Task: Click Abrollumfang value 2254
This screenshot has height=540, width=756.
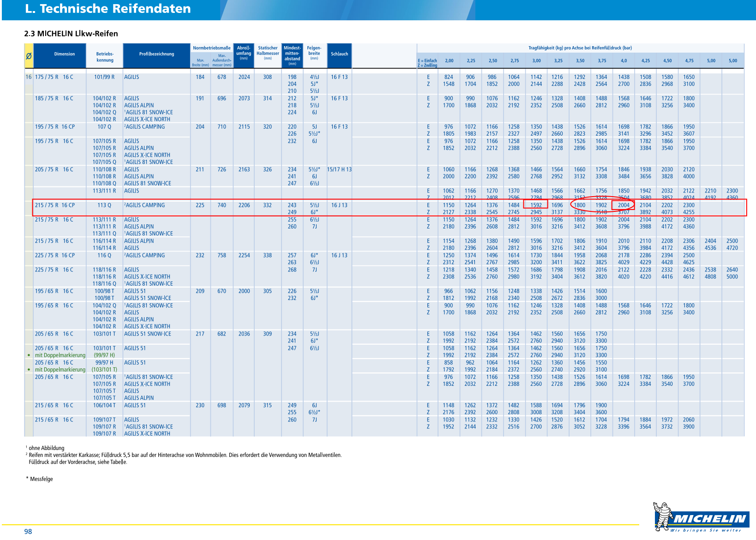Action: [244, 255]
